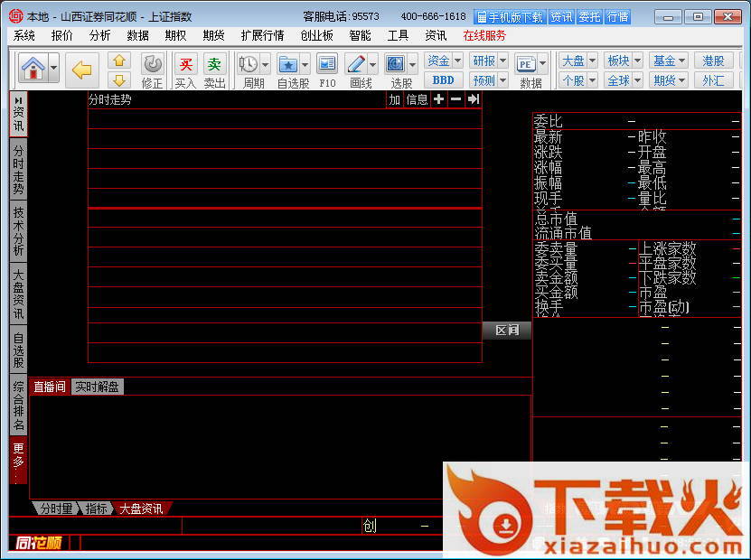Image resolution: width=751 pixels, height=560 pixels.
Task: Select the 综合排名 sidebar tab
Action: tap(18, 405)
